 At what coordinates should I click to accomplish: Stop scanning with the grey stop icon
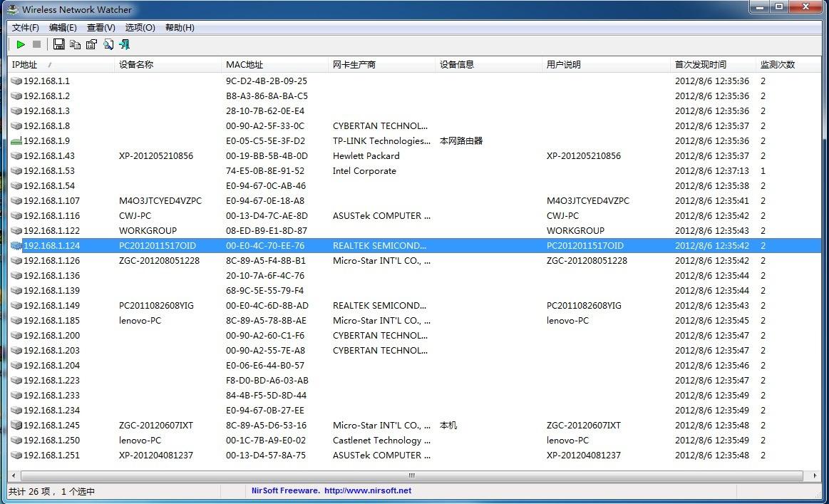(x=36, y=44)
